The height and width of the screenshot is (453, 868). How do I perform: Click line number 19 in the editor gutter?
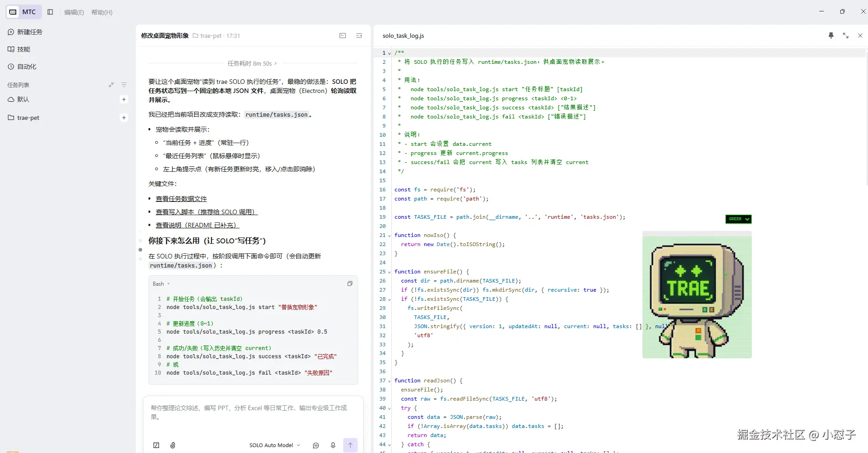point(382,217)
